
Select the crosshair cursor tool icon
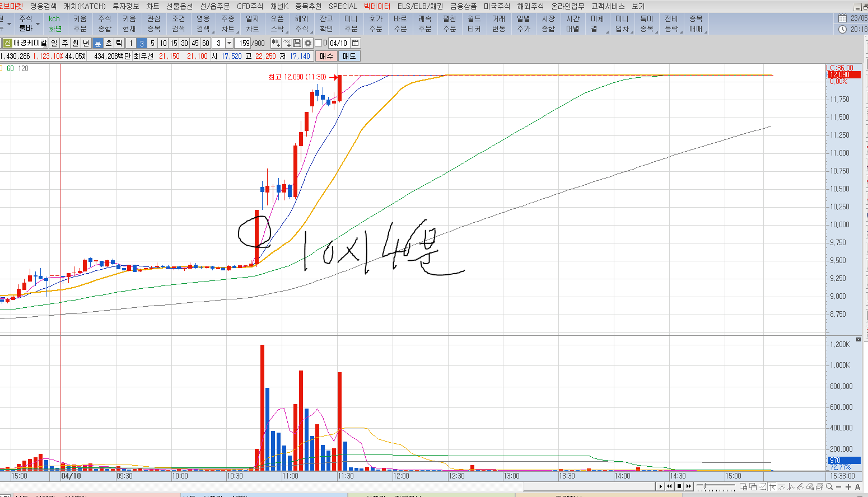point(773,486)
